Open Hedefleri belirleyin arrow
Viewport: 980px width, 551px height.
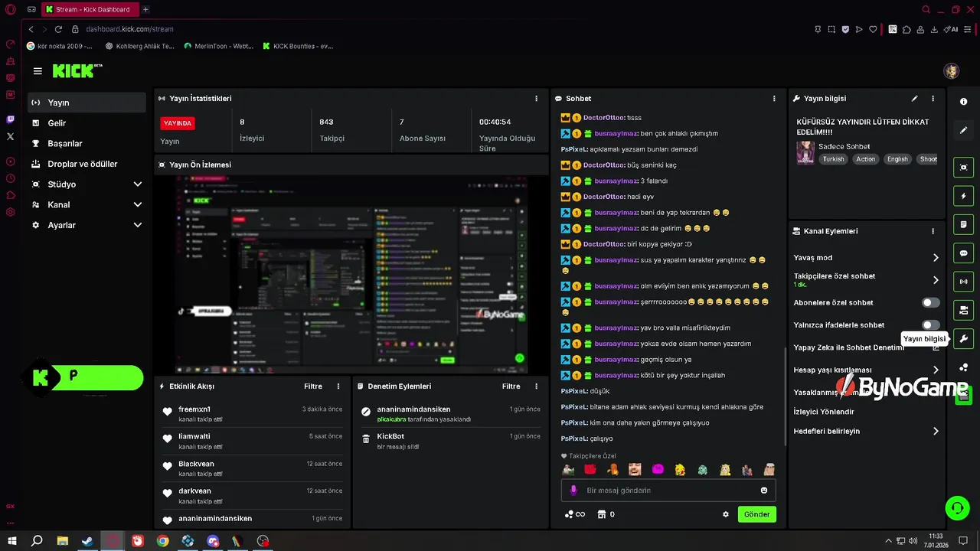point(936,432)
